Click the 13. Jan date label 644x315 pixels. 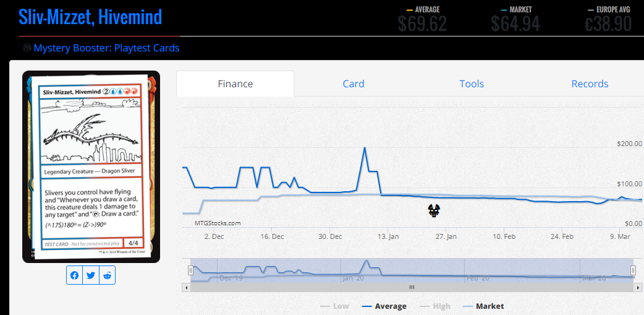coord(388,236)
